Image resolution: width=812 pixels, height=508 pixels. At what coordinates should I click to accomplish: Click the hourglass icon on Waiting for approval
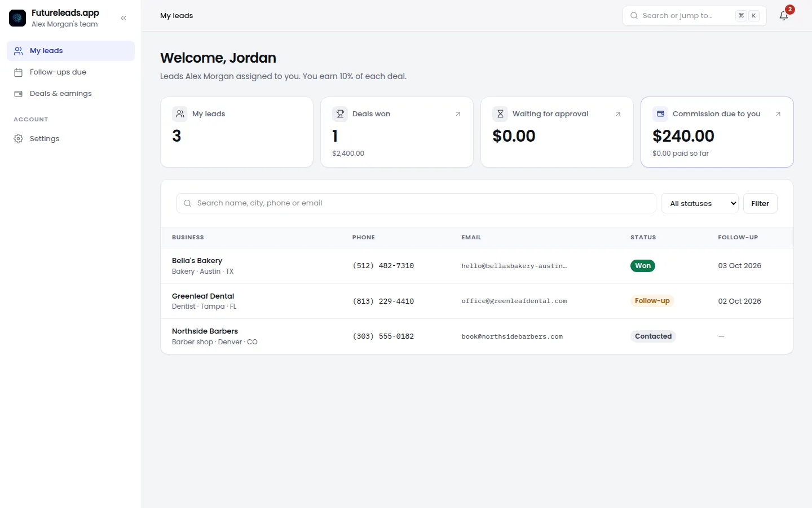pos(500,114)
